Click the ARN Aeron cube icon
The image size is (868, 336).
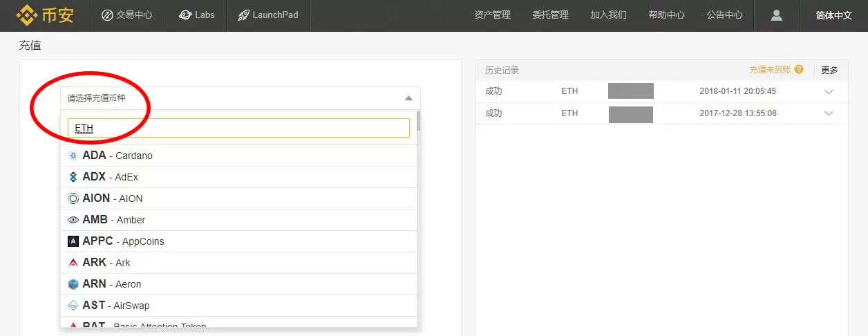(x=73, y=284)
